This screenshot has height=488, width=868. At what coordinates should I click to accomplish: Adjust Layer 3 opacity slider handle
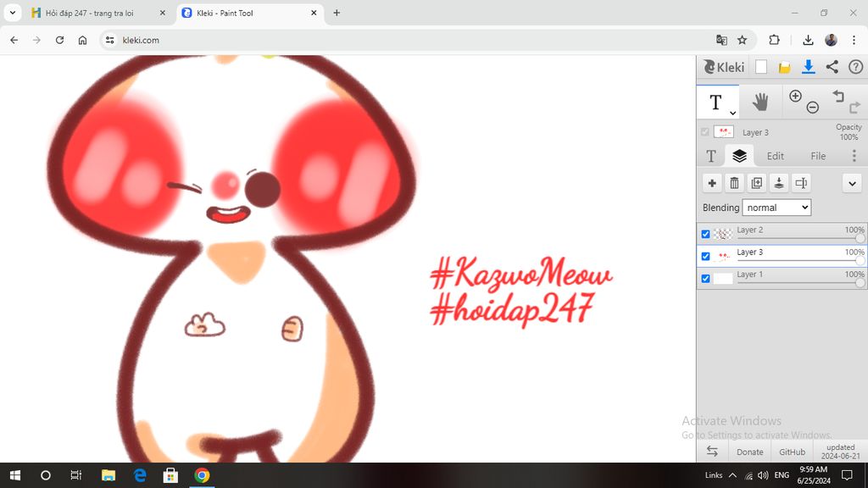pos(860,261)
